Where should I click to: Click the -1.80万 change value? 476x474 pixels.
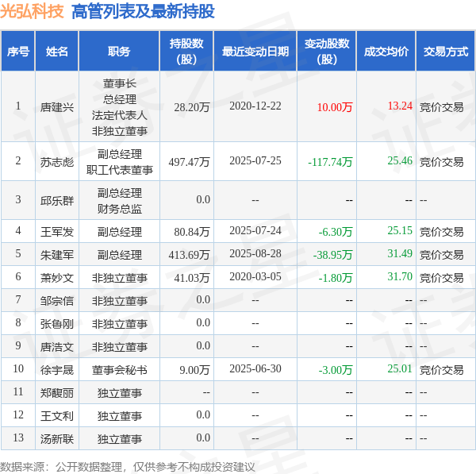(x=336, y=278)
